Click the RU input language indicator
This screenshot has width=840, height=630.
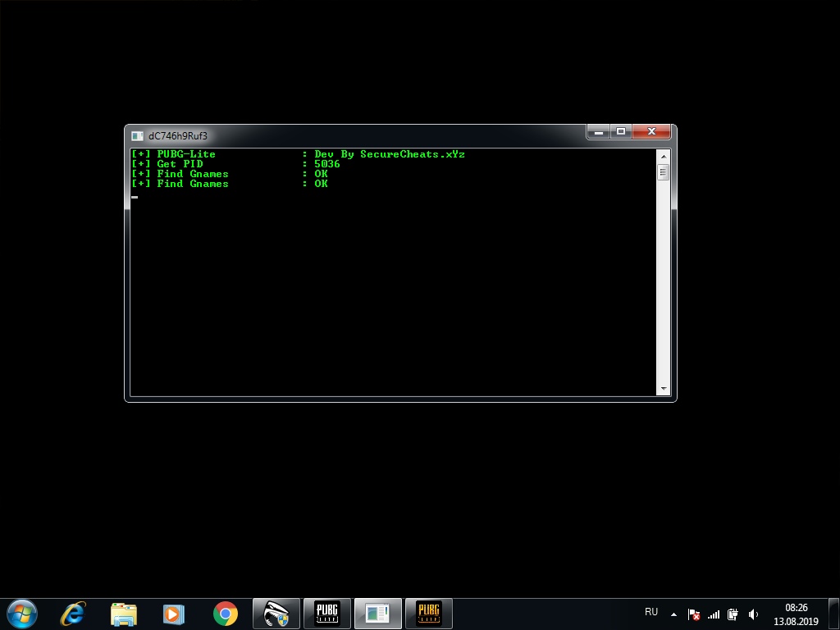tap(651, 612)
